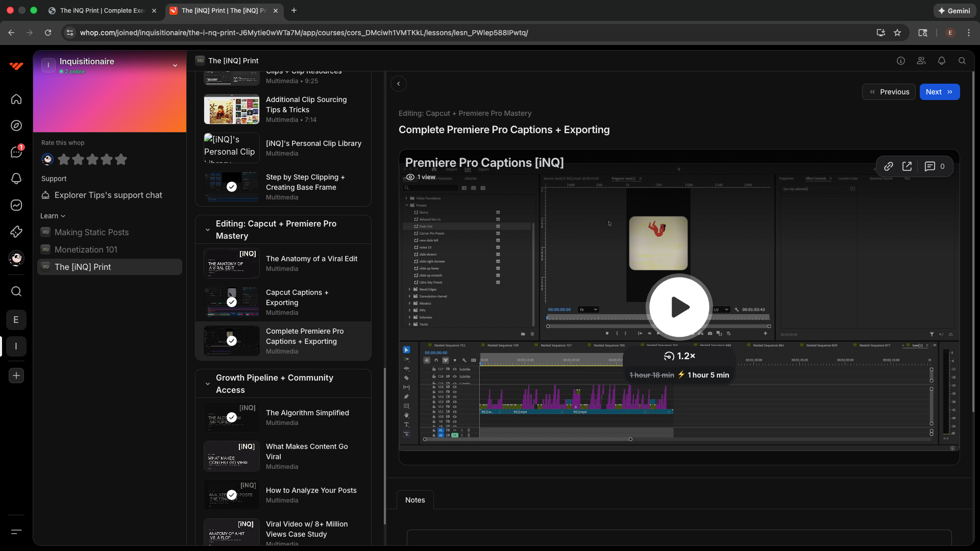980x551 pixels.
Task: Select the Discover compass icon
Action: 16,126
